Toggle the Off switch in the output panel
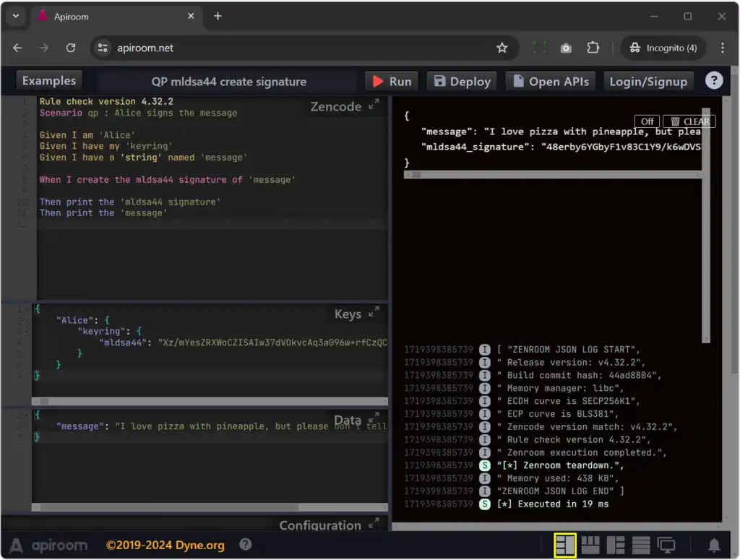The image size is (740, 560). click(647, 121)
